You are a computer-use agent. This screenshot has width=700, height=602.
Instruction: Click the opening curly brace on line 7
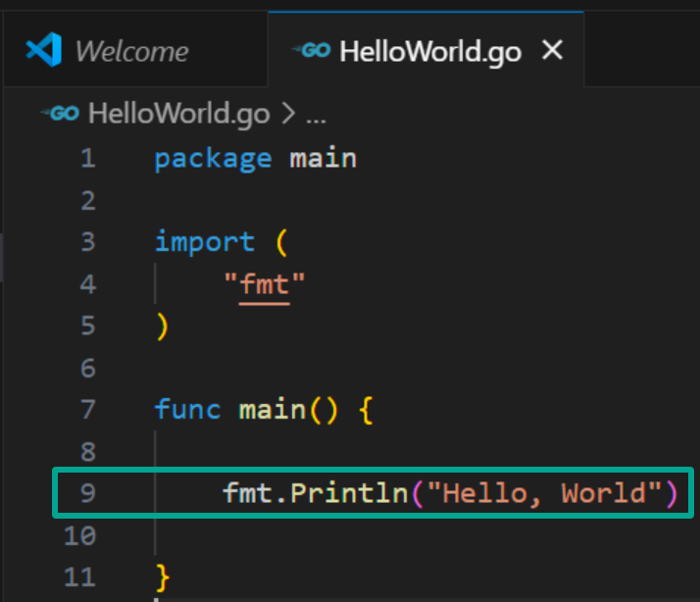click(x=366, y=410)
